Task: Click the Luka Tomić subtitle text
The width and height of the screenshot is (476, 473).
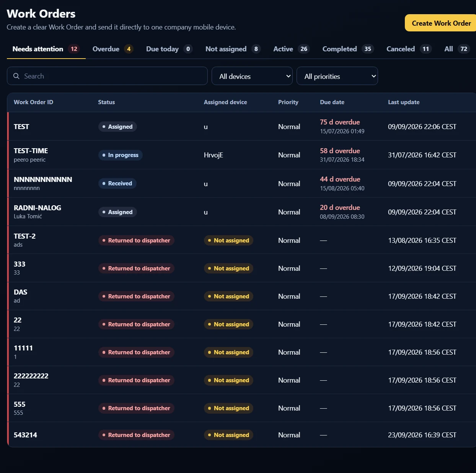Action: point(28,216)
